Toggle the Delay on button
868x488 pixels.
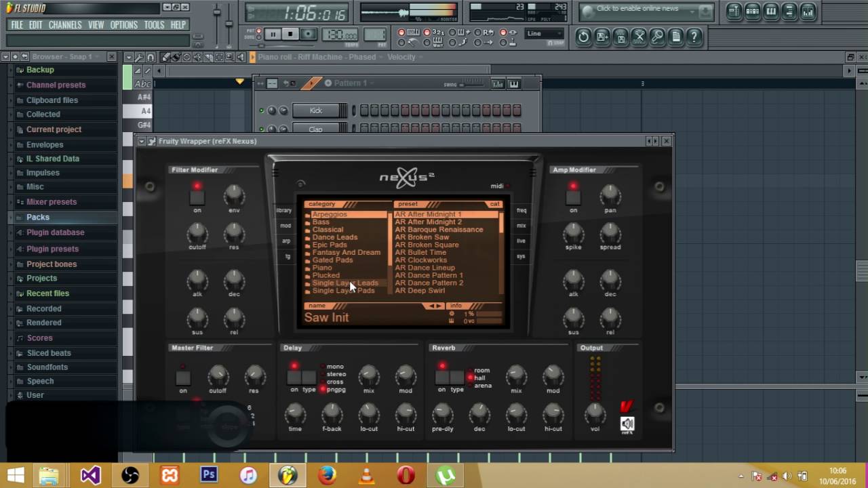tap(294, 377)
